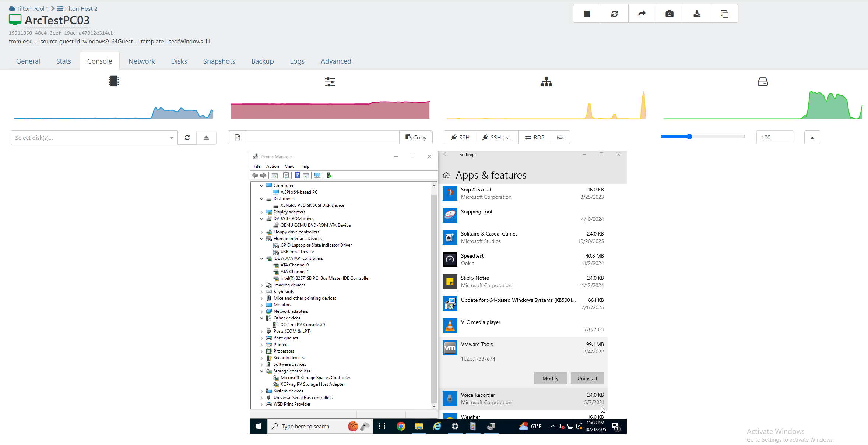Click the clipboard document icon beside the text field
Viewport: 868px width, 445px height.
(238, 137)
